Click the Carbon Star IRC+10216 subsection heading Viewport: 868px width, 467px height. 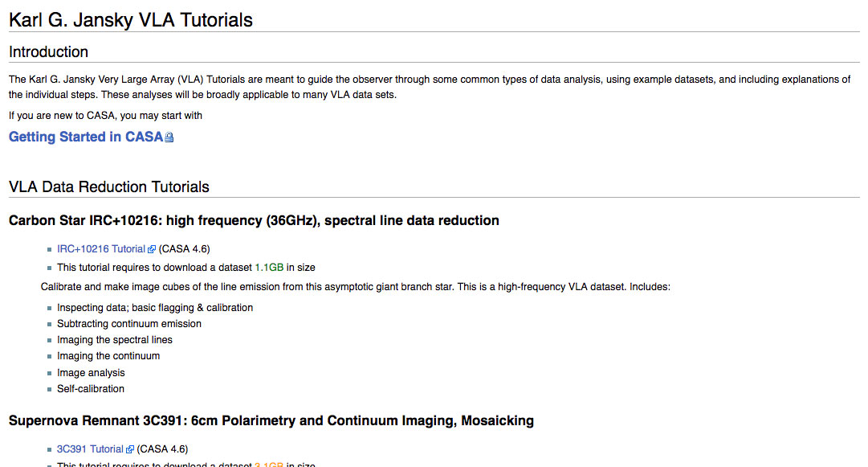click(x=254, y=220)
